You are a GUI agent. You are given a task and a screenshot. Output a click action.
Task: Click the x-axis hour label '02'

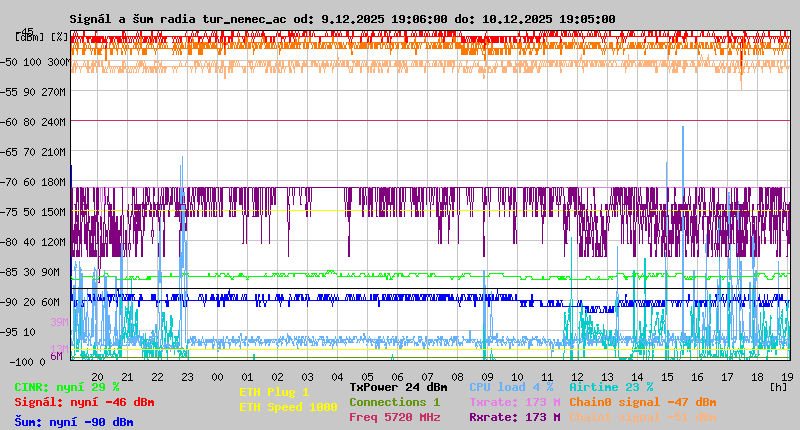pyautogui.click(x=278, y=377)
